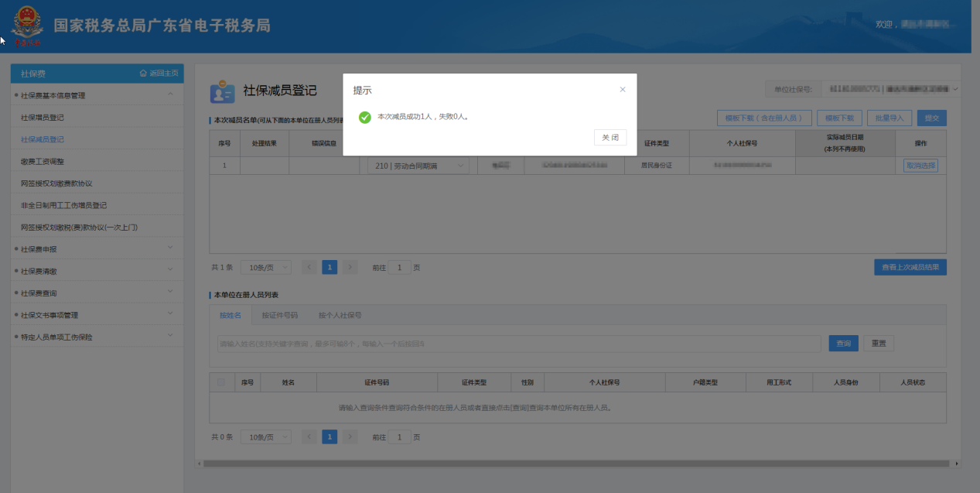Close the prompt dialog with X icon
Viewport: 980px width, 493px height.
pyautogui.click(x=623, y=90)
